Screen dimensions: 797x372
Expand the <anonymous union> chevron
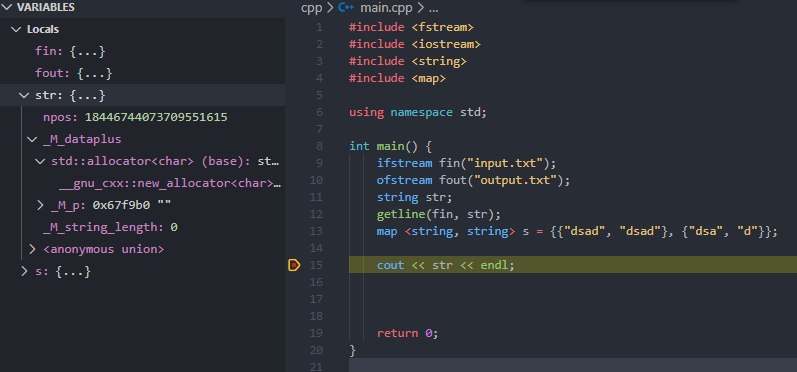click(32, 249)
